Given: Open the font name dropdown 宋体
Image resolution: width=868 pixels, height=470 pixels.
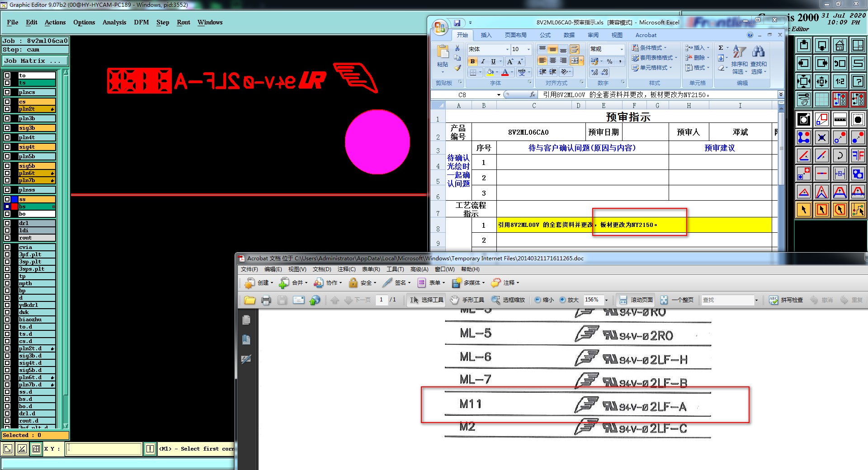Looking at the screenshot, I should click(507, 49).
